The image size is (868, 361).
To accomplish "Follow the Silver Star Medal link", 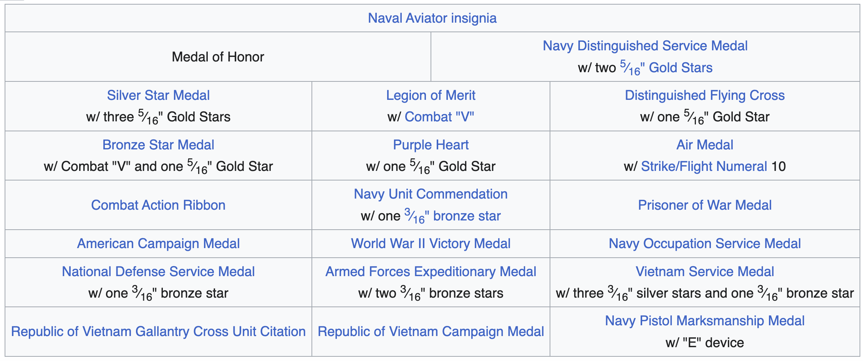I will [158, 95].
